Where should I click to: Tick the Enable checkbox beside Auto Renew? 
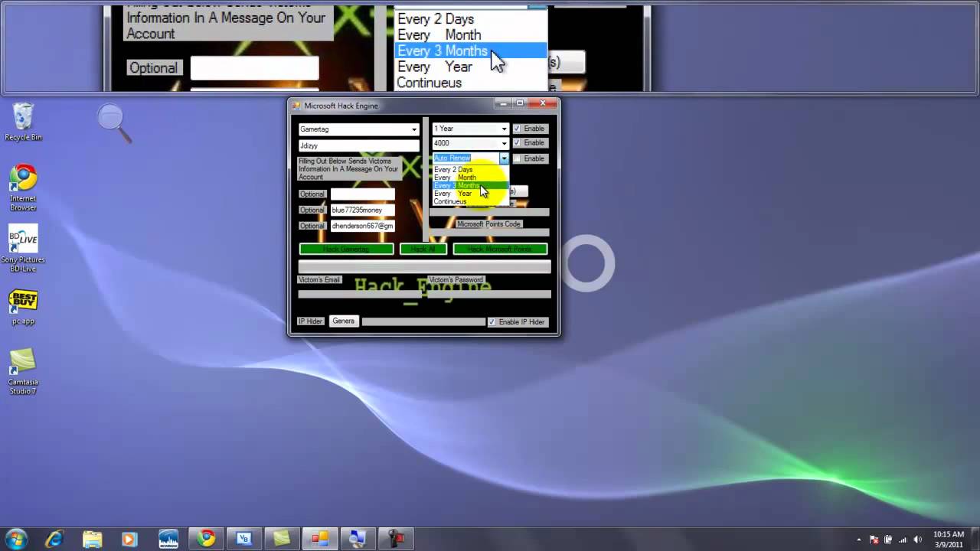(517, 158)
